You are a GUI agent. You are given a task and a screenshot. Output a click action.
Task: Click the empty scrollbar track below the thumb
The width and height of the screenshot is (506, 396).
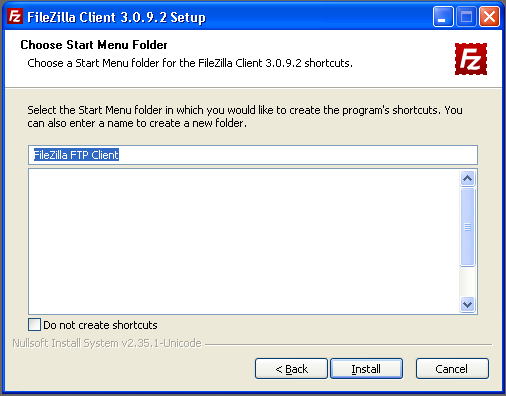467,281
